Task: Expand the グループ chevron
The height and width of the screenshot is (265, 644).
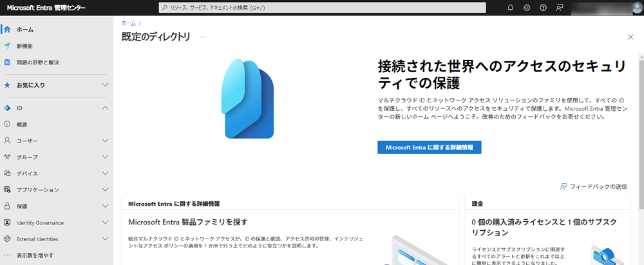Action: pyautogui.click(x=105, y=157)
